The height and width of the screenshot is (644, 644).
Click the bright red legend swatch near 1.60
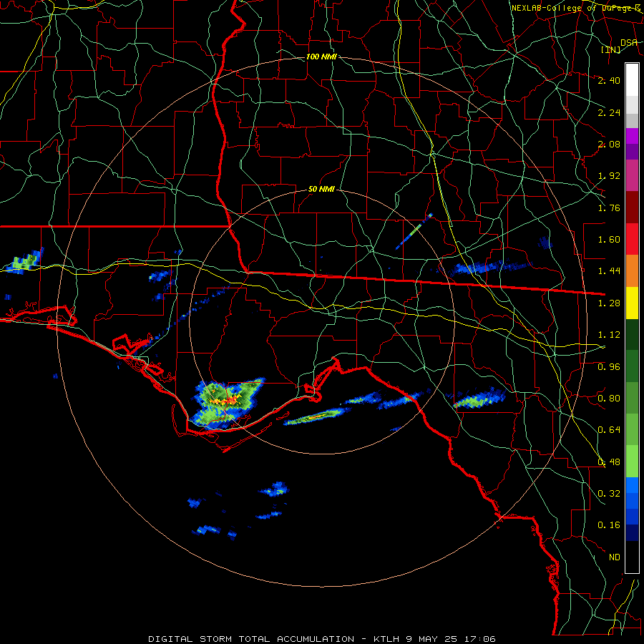pos(632,239)
